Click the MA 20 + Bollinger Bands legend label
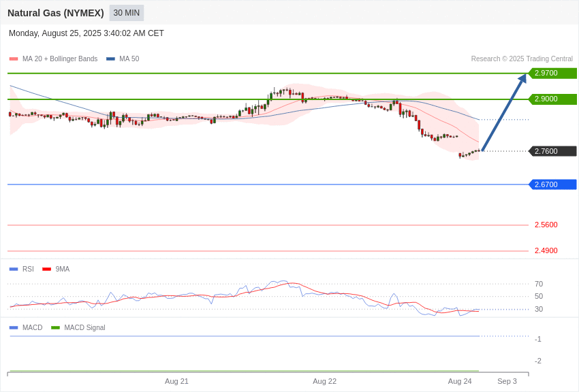The image size is (579, 392). click(60, 59)
